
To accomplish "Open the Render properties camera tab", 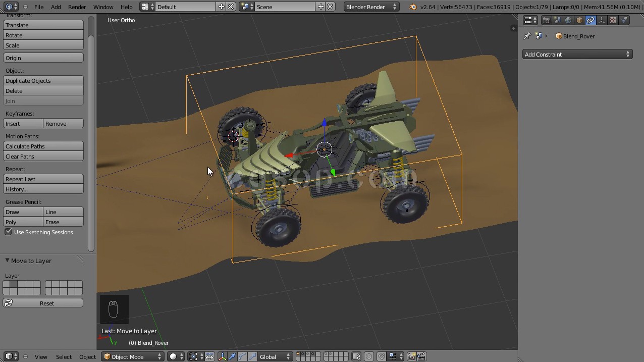I will click(546, 20).
